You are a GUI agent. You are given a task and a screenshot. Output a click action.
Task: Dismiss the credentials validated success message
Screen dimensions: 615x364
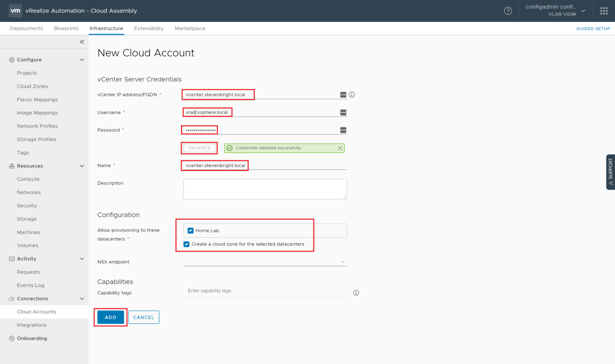tap(340, 148)
